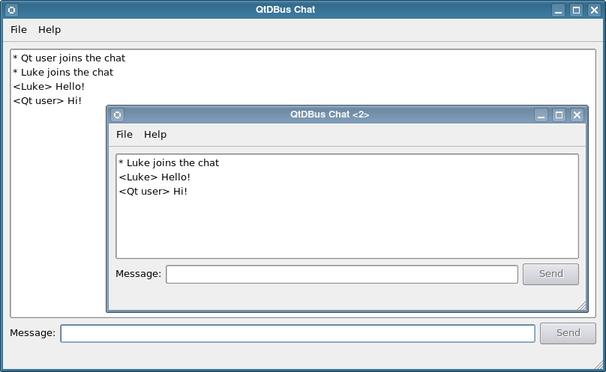Minimize the main QtDBus Chat window

(x=558, y=10)
